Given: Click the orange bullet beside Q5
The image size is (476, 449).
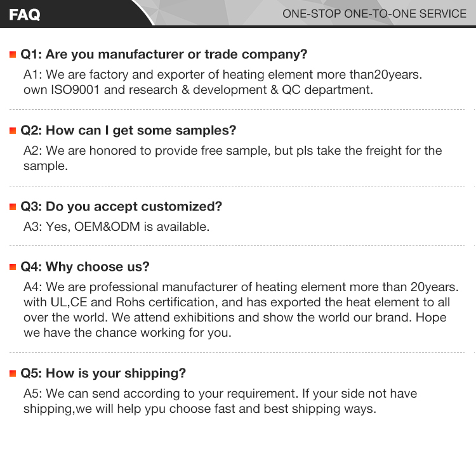Looking at the screenshot, I should coord(13,373).
